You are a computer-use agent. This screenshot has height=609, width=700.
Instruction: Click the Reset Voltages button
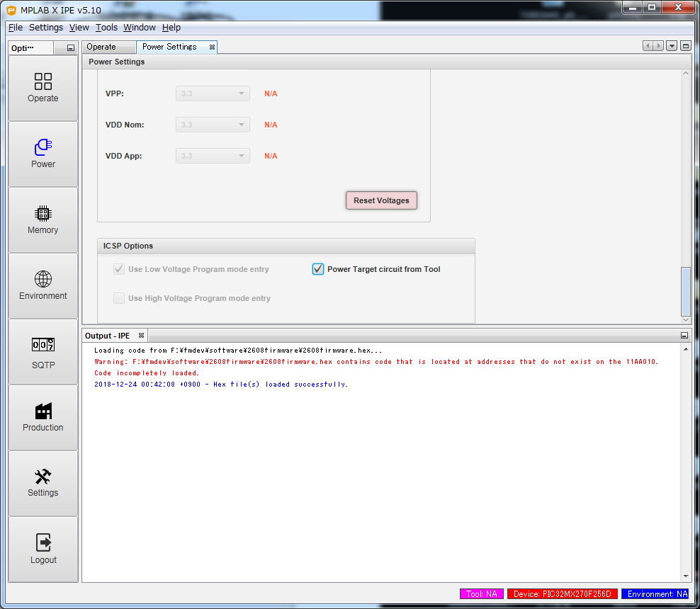point(381,200)
